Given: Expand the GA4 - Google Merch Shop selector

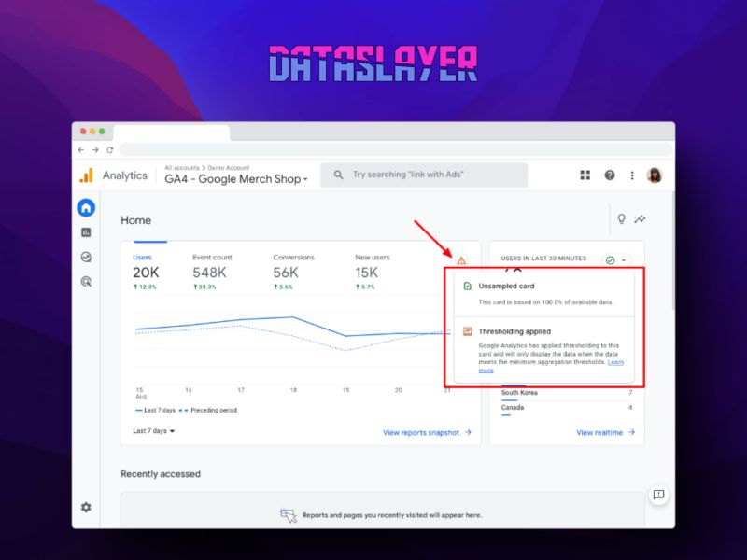Looking at the screenshot, I should 236,179.
